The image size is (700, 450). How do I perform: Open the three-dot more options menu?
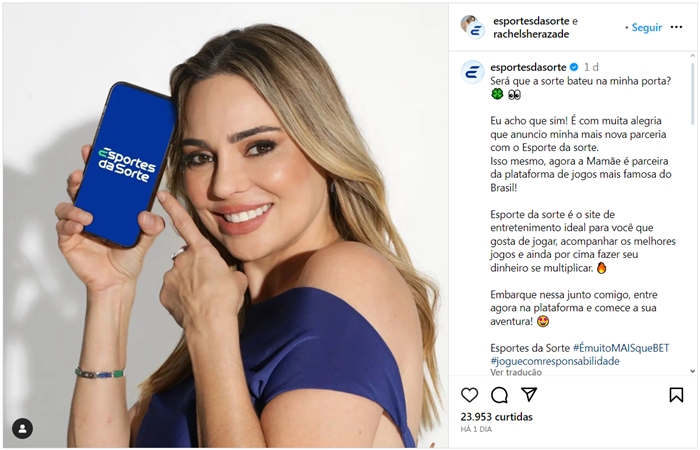(x=676, y=27)
